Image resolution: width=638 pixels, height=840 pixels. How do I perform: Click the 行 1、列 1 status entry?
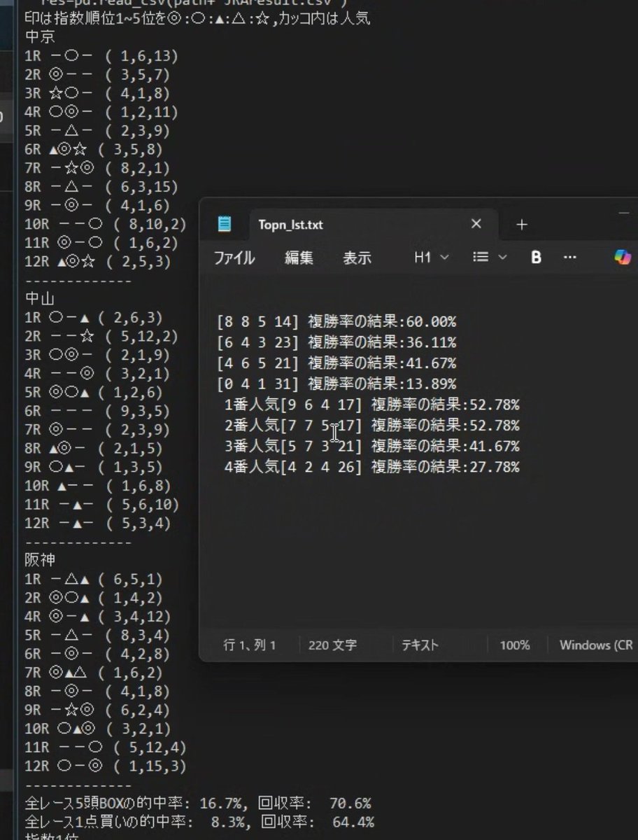(x=250, y=645)
